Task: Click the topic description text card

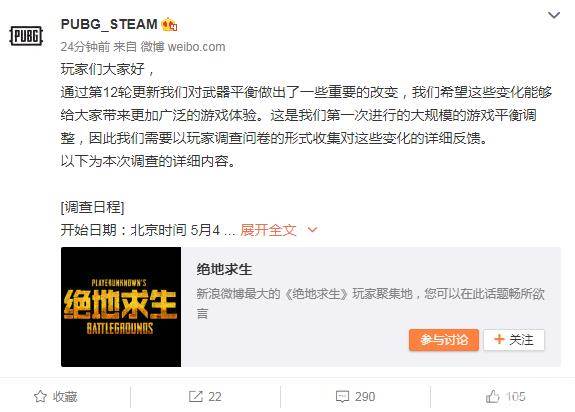Action: [370, 303]
